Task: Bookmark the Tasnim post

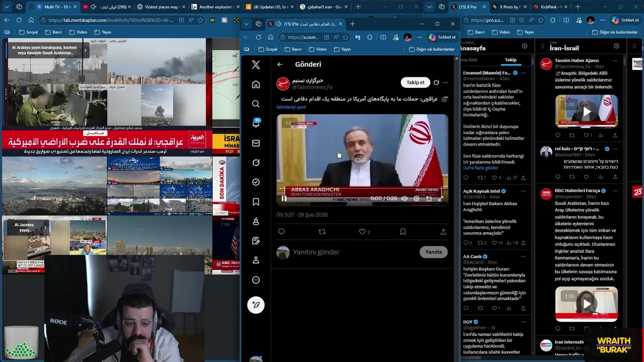Action: 403,232
